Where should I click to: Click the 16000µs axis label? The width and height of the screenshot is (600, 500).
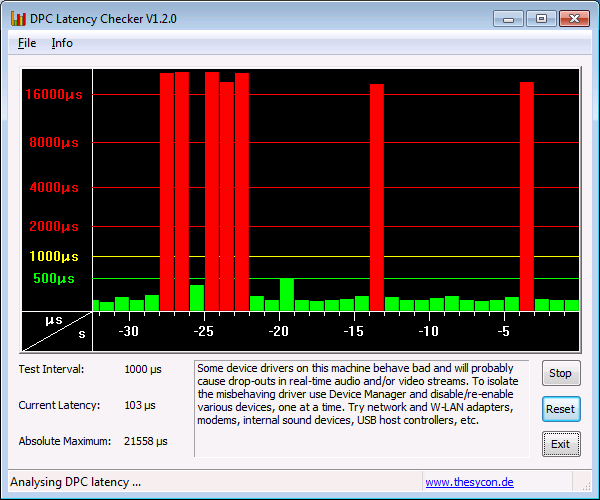pyautogui.click(x=53, y=95)
